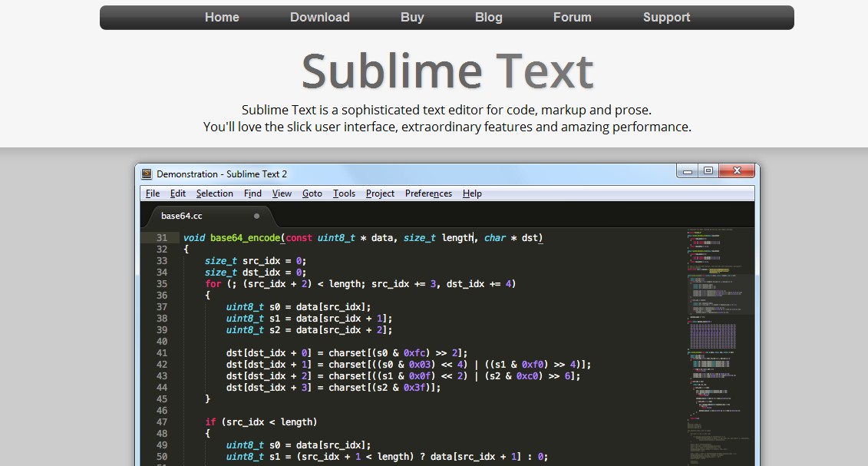Click line number 41 in the gutter

point(161,353)
